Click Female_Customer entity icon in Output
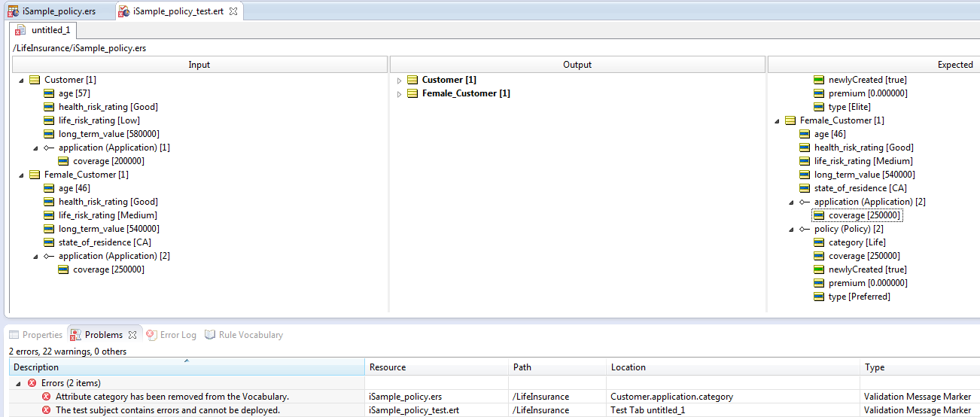Screen dimensions: 980x417 pyautogui.click(x=412, y=93)
